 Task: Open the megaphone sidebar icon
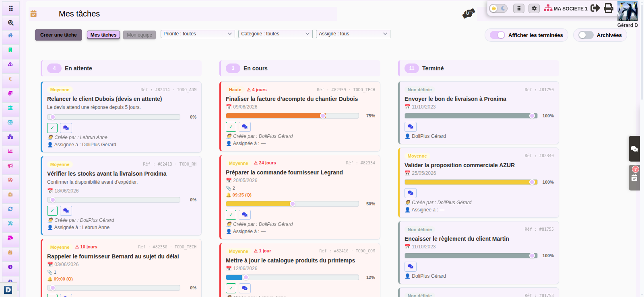[x=10, y=166]
